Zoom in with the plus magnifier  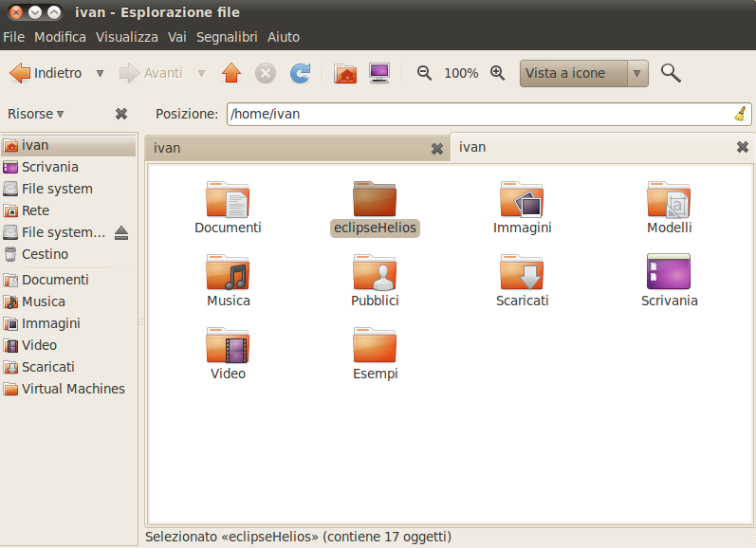tap(497, 73)
